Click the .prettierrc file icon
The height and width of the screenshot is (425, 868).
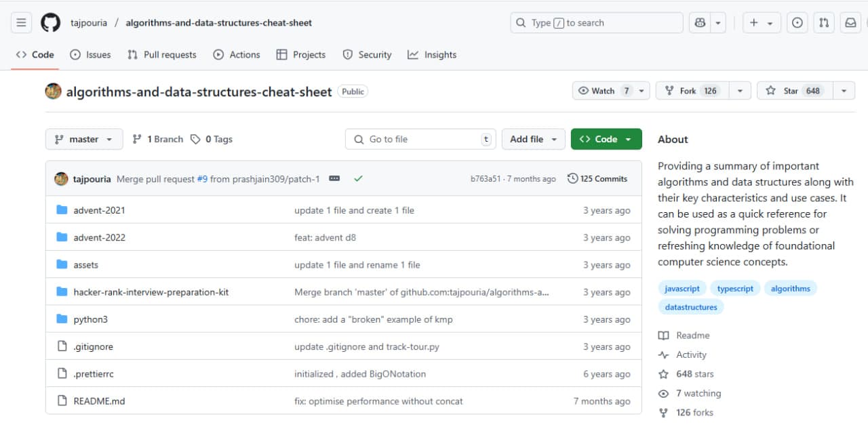[62, 373]
